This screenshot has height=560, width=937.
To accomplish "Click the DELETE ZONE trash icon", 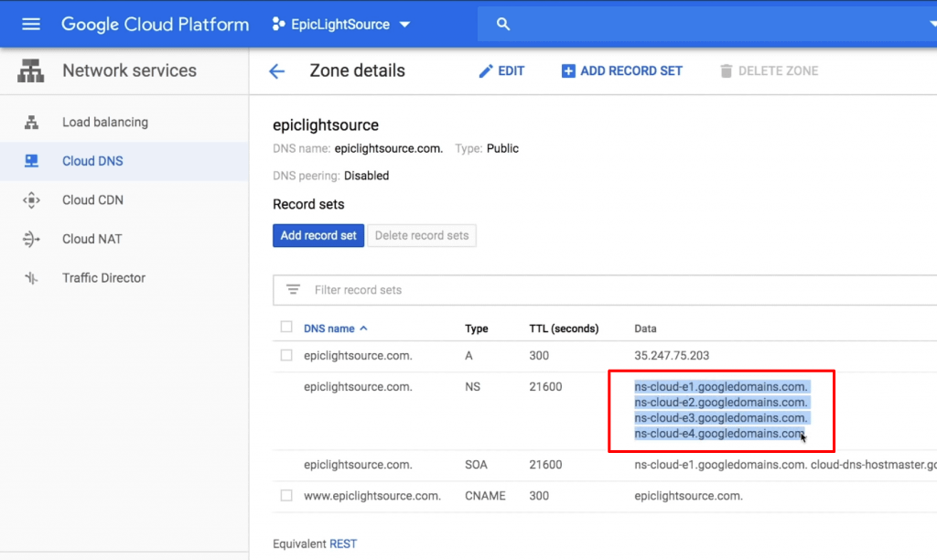I will tap(726, 71).
